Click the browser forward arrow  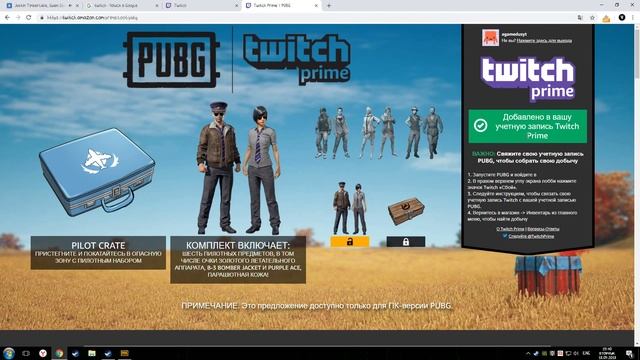[18, 18]
